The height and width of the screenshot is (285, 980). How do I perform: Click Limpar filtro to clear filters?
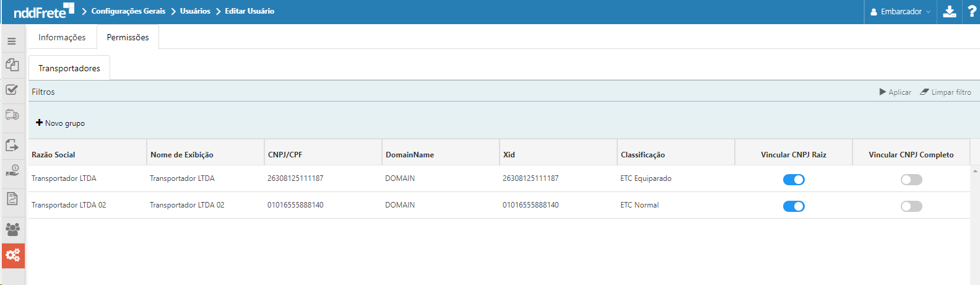[x=945, y=92]
